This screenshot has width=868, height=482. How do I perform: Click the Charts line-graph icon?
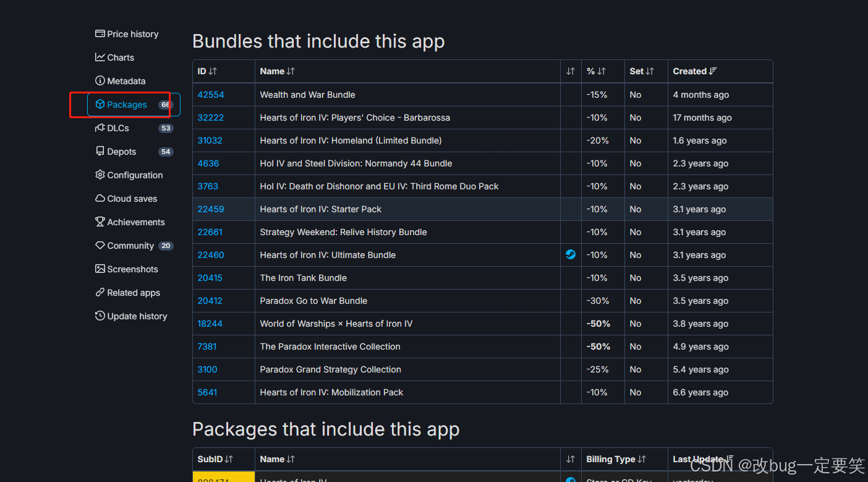point(100,58)
